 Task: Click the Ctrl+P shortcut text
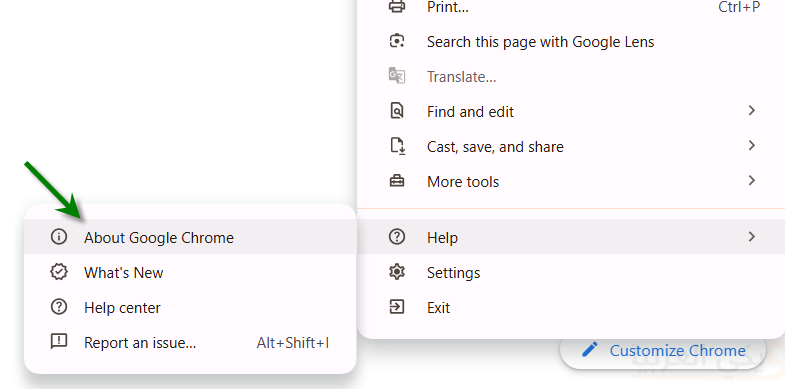coord(739,7)
